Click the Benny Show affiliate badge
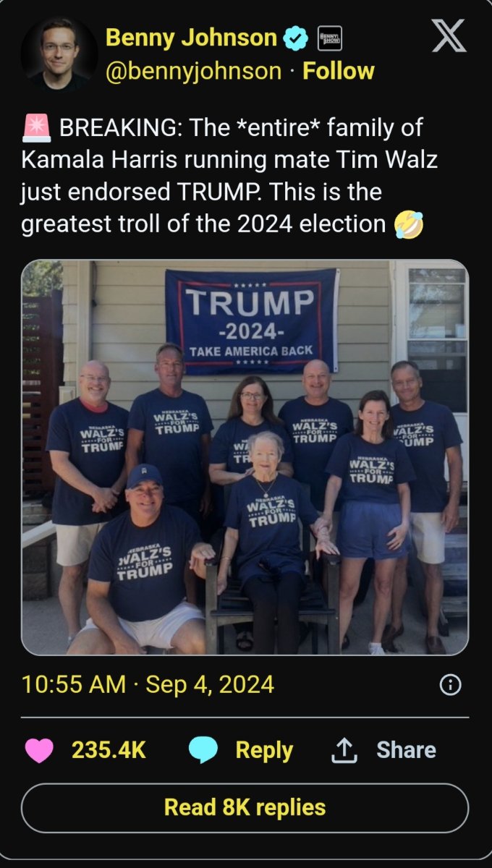 click(329, 38)
